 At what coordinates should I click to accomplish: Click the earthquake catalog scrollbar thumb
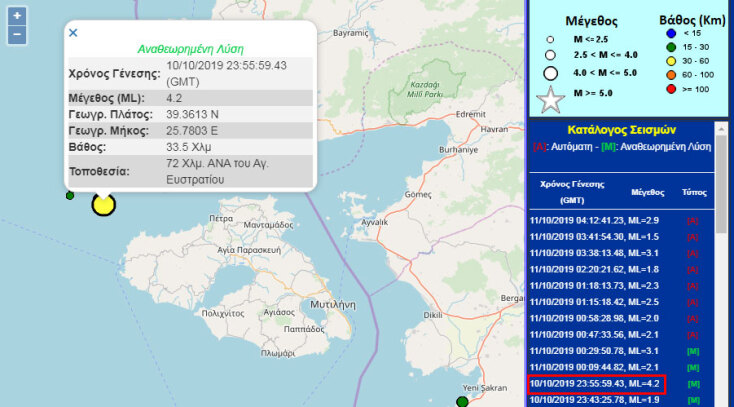(x=721, y=184)
